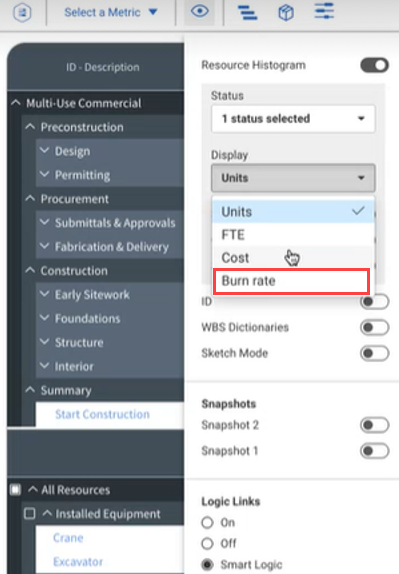The image size is (399, 574).
Task: Check the Installed Equipment checkbox
Action: tap(30, 514)
